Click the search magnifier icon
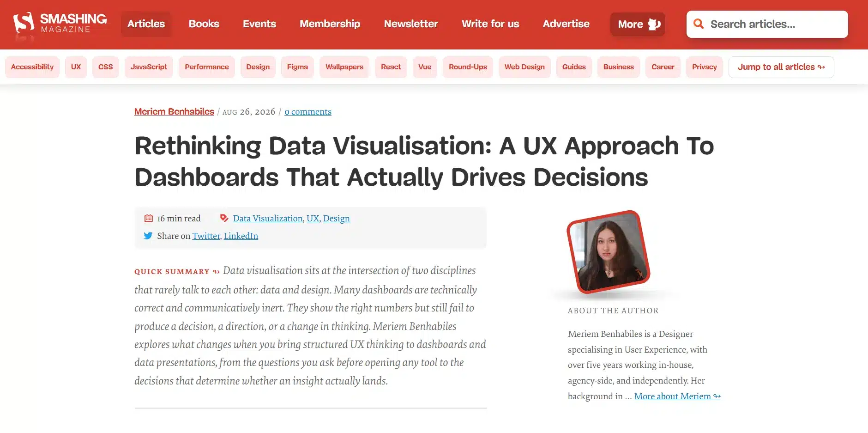 [699, 24]
